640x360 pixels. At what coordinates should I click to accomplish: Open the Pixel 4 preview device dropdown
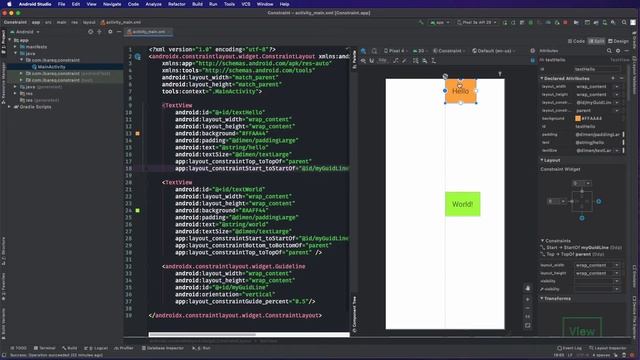coord(396,51)
